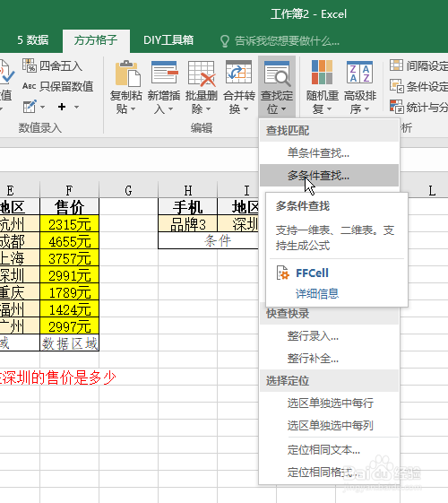Click the 告诉我您想要做什么 search box
The image size is (448, 503).
click(287, 40)
